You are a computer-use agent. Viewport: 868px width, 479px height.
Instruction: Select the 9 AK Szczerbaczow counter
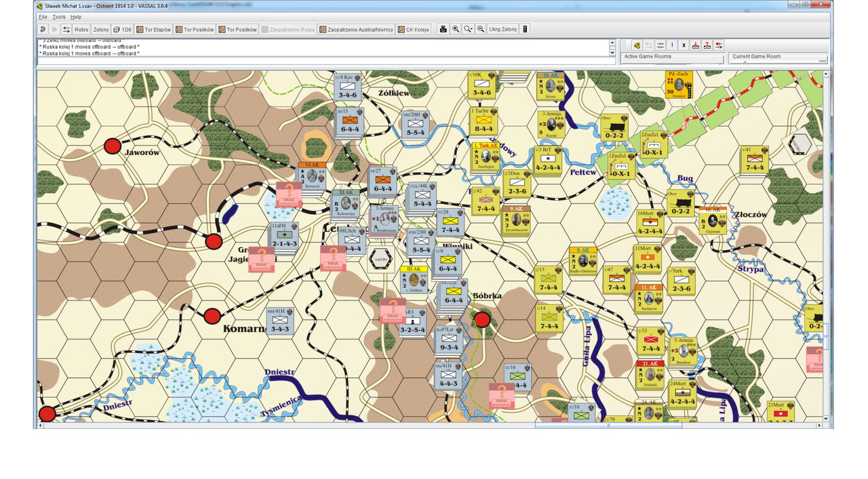pos(516,219)
